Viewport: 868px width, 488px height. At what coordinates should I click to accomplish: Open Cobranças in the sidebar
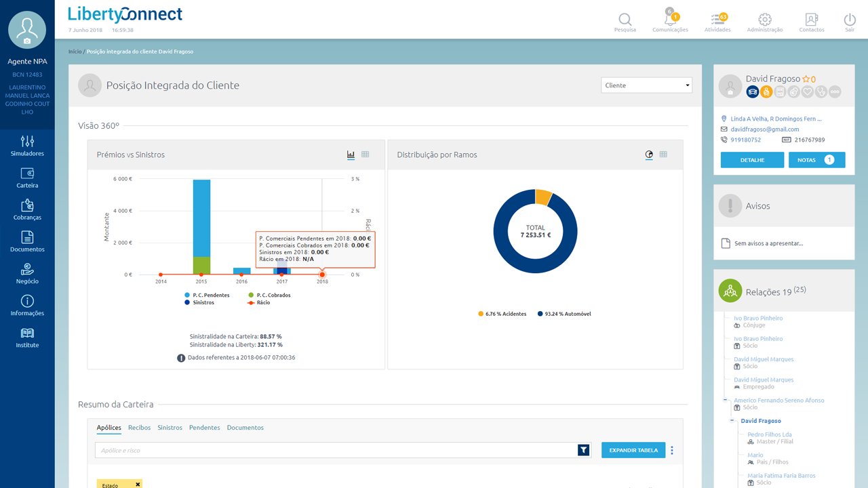(x=27, y=209)
